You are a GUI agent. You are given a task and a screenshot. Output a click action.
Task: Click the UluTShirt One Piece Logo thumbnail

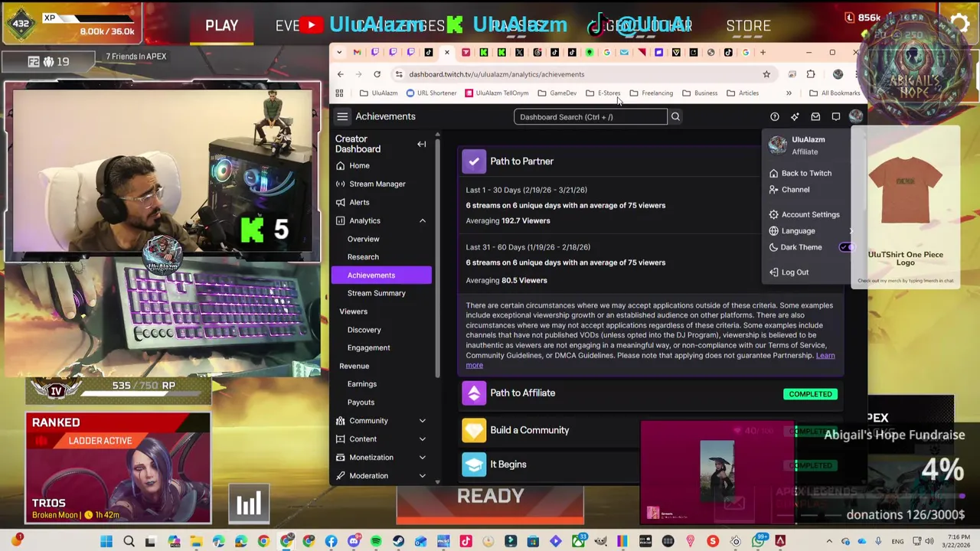(x=906, y=190)
